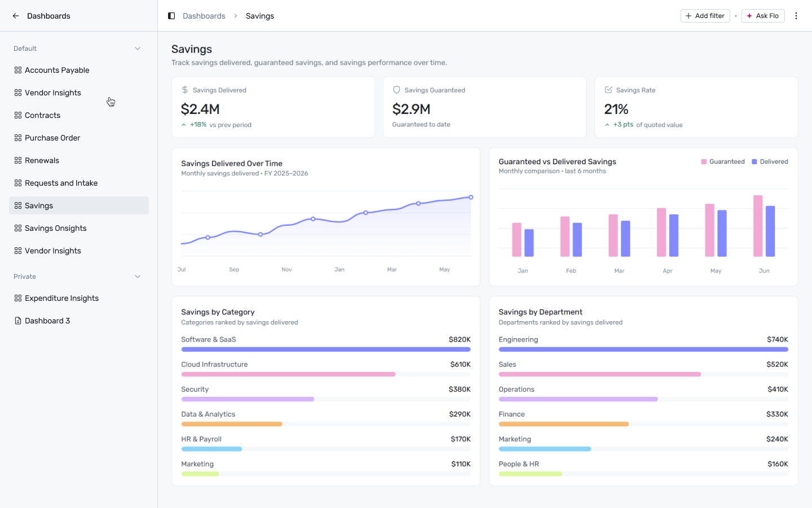Click the Data & Analytics category label
Viewport: 812px width, 508px height.
pyautogui.click(x=208, y=414)
